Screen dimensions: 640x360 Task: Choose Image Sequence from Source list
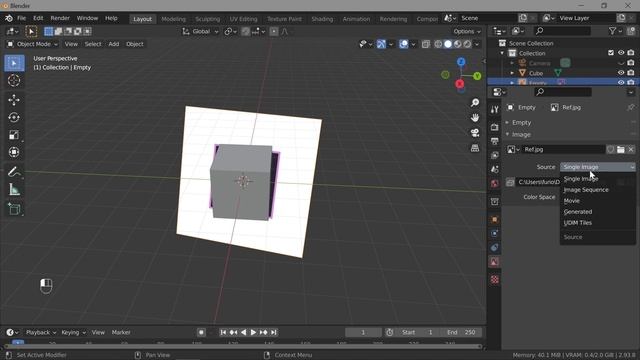pos(586,190)
